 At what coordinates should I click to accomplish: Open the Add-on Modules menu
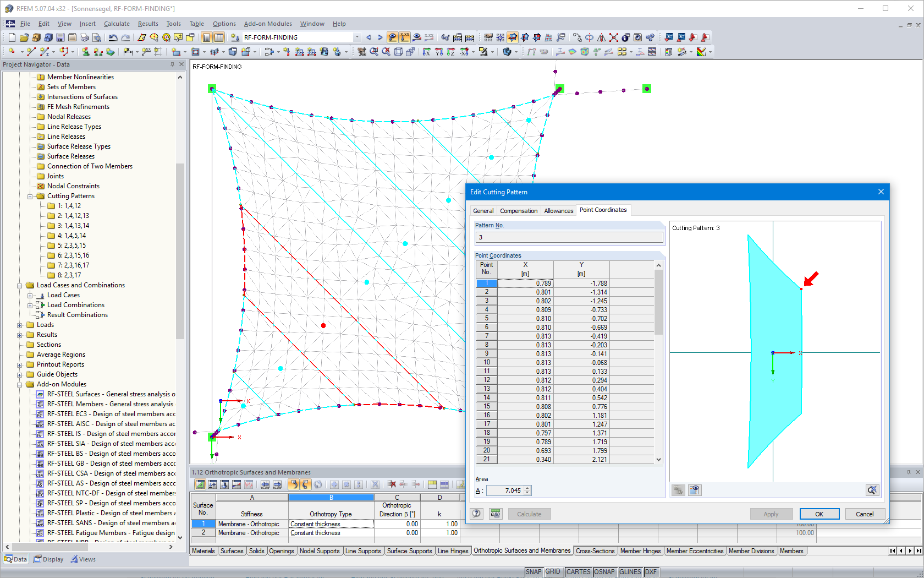(268, 24)
